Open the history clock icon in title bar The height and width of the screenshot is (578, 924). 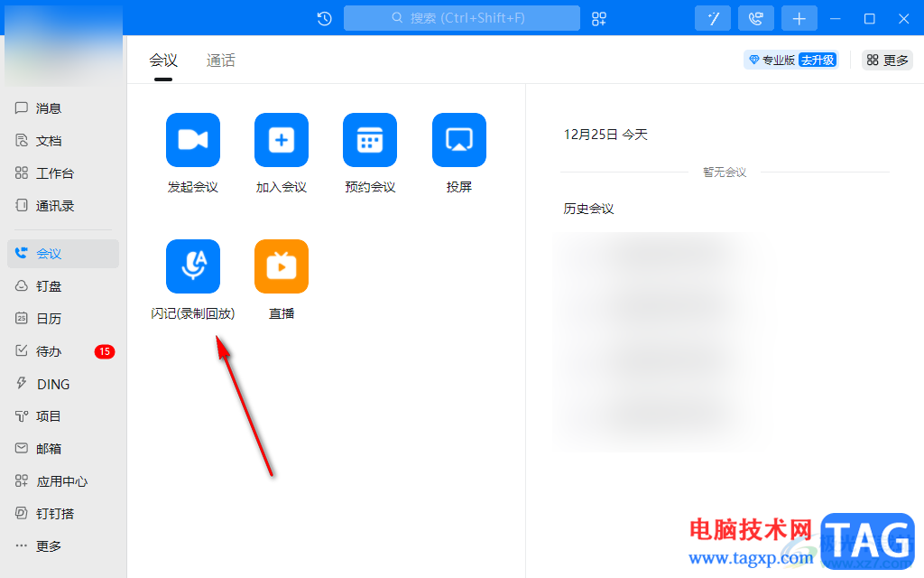coord(324,19)
